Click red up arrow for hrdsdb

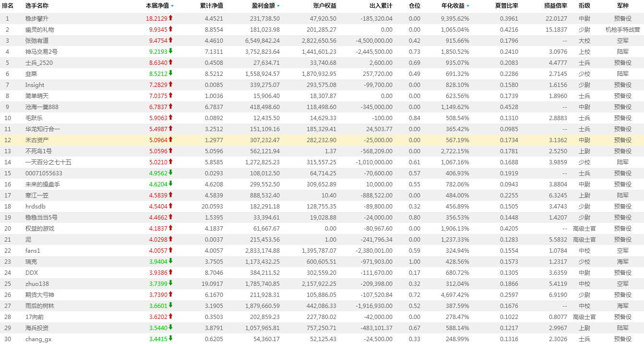170,206
